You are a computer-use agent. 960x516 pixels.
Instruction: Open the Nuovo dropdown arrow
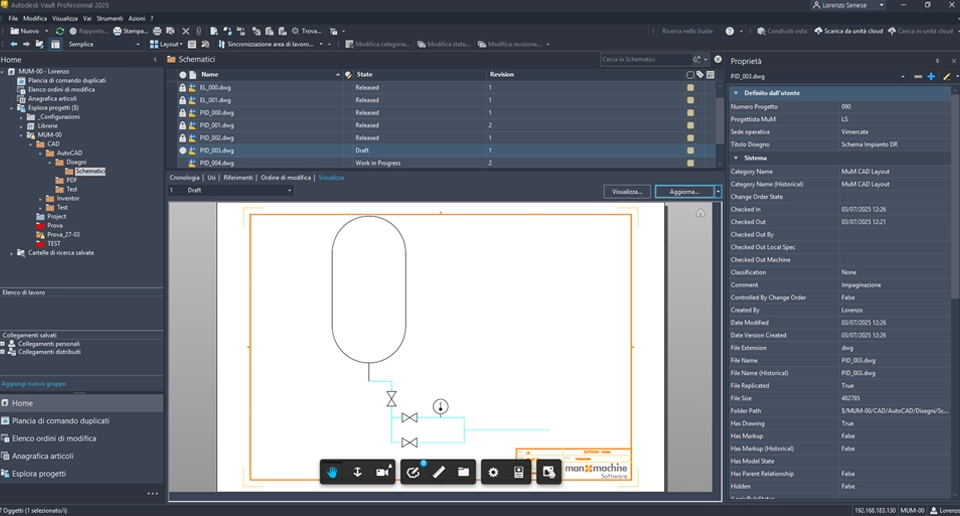(x=47, y=31)
